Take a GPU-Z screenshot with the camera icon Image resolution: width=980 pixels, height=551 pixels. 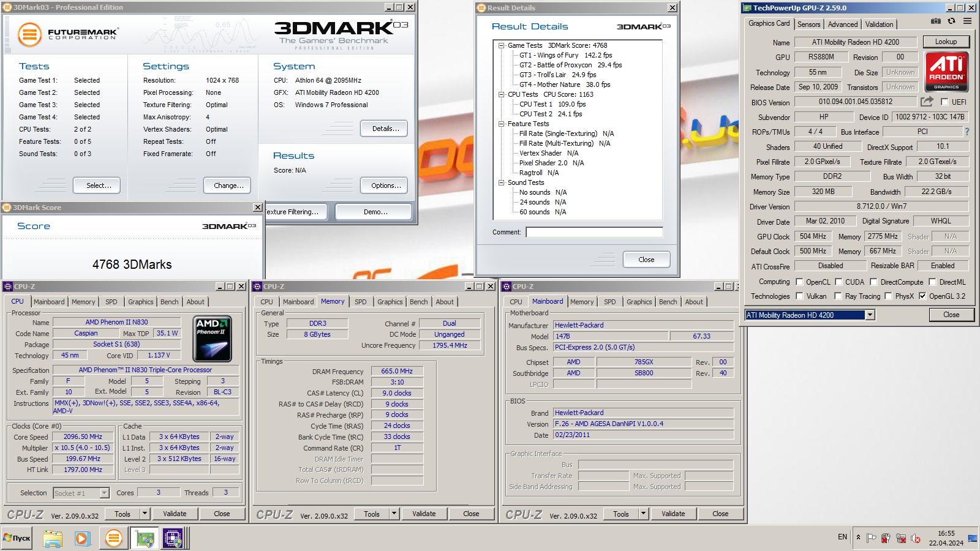click(x=936, y=21)
